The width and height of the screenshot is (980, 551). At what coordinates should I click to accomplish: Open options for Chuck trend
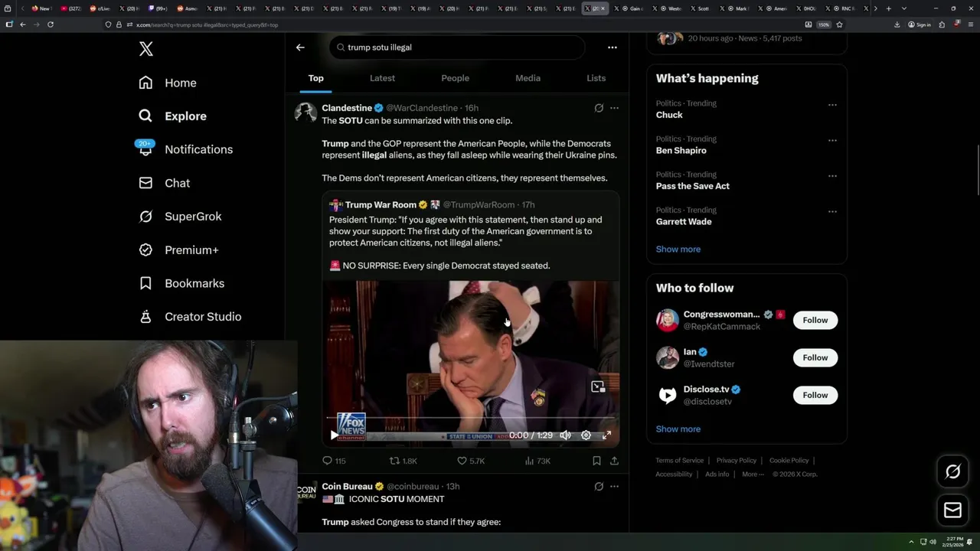coord(832,105)
